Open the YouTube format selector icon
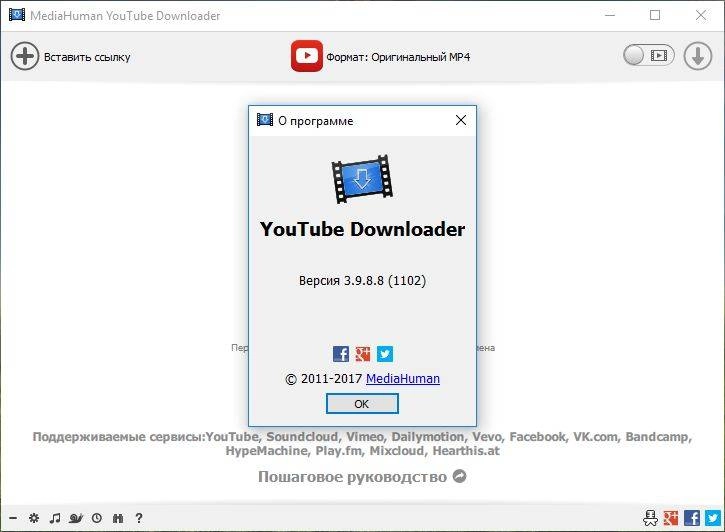 coord(307,56)
